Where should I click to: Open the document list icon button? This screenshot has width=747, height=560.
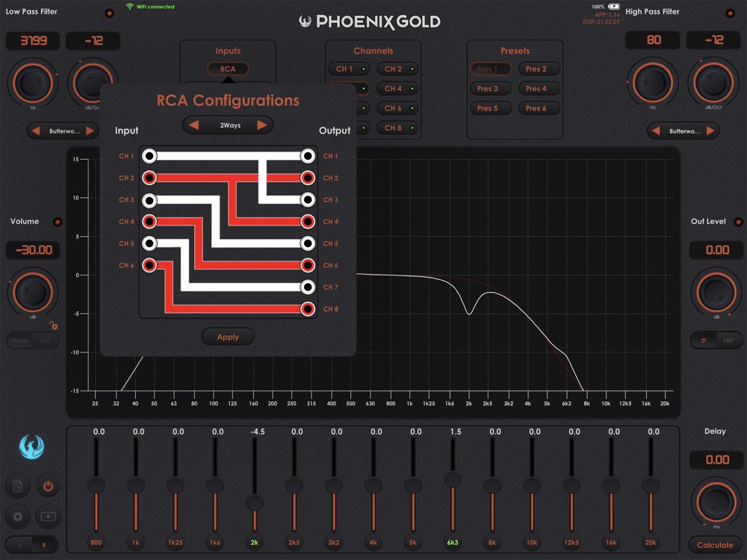click(18, 486)
